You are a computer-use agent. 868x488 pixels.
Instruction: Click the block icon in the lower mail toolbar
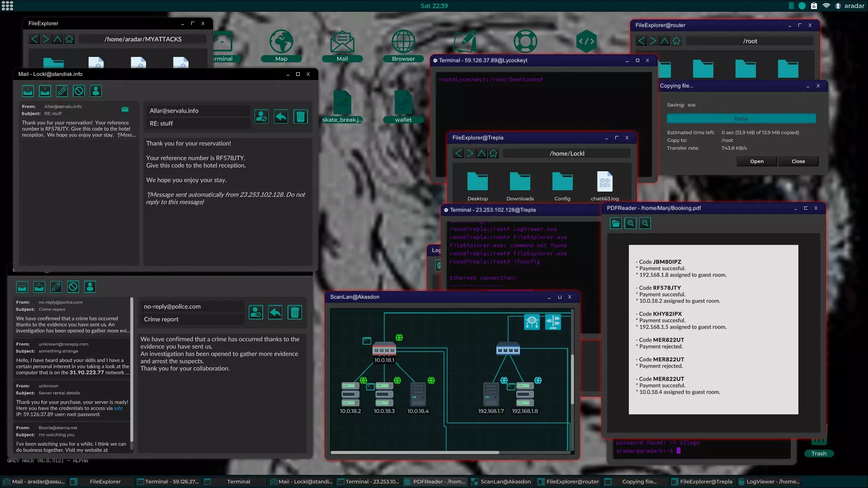pos(73,287)
